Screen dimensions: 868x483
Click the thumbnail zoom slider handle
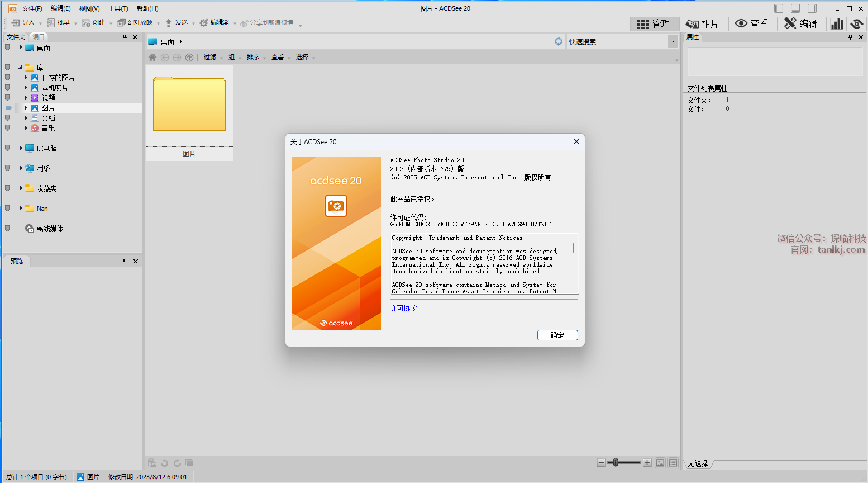pyautogui.click(x=616, y=462)
